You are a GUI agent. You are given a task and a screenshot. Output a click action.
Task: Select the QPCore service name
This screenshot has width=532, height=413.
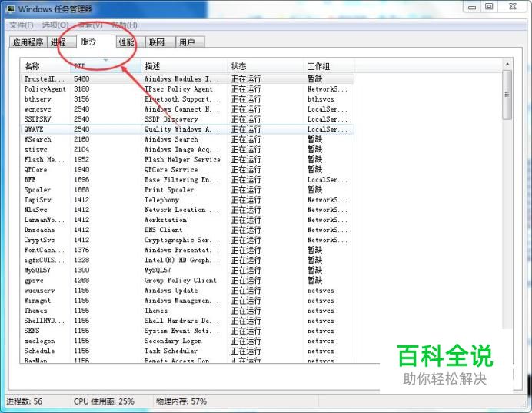point(35,170)
